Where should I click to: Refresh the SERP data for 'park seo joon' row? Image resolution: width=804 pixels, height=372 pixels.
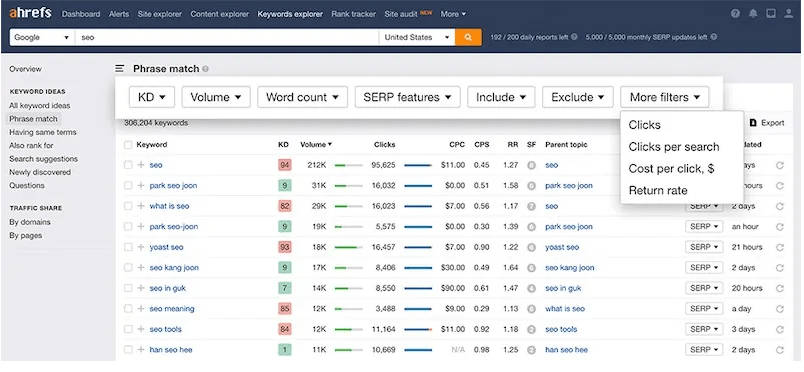pyautogui.click(x=780, y=186)
